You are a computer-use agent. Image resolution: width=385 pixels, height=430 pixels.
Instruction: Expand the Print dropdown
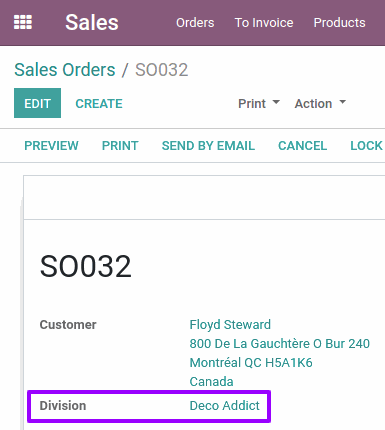click(x=259, y=104)
